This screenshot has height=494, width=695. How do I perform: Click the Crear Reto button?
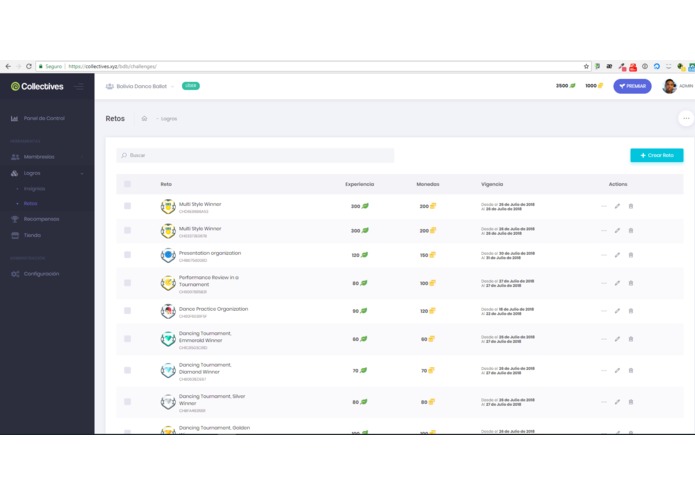tap(656, 155)
